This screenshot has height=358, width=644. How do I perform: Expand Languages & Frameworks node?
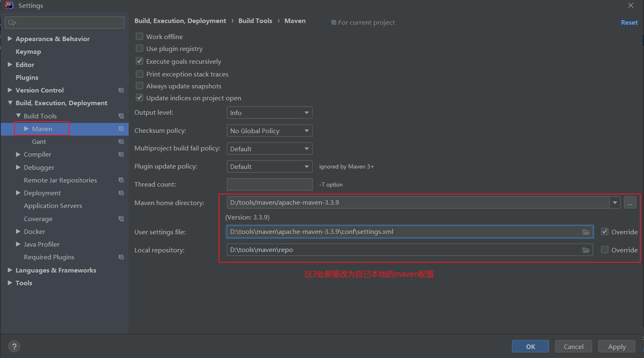(10, 270)
